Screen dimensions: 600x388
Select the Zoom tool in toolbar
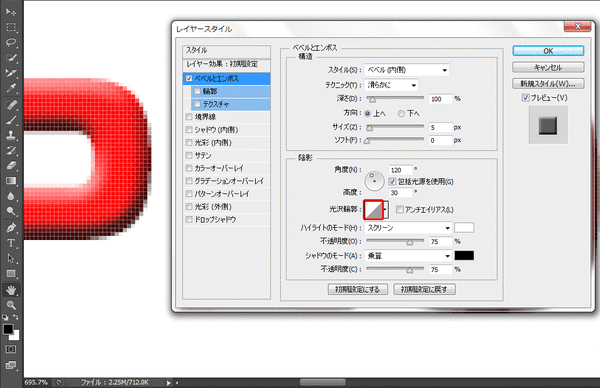coord(11,305)
